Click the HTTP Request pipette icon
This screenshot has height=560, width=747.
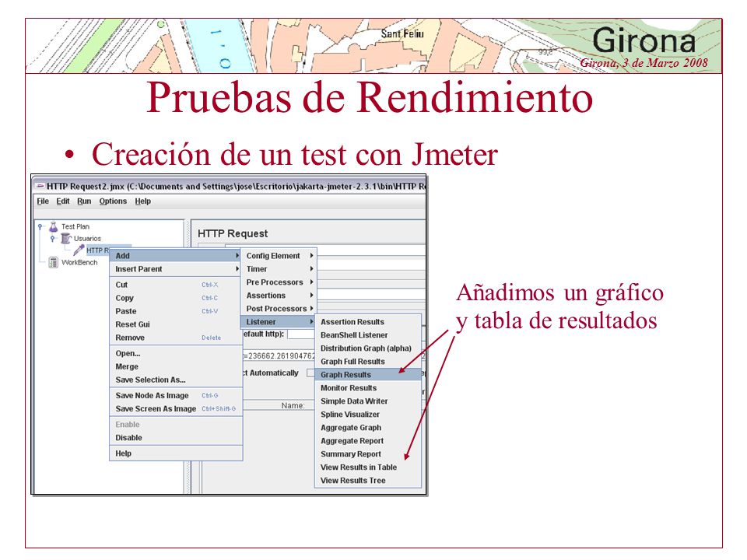tap(79, 250)
